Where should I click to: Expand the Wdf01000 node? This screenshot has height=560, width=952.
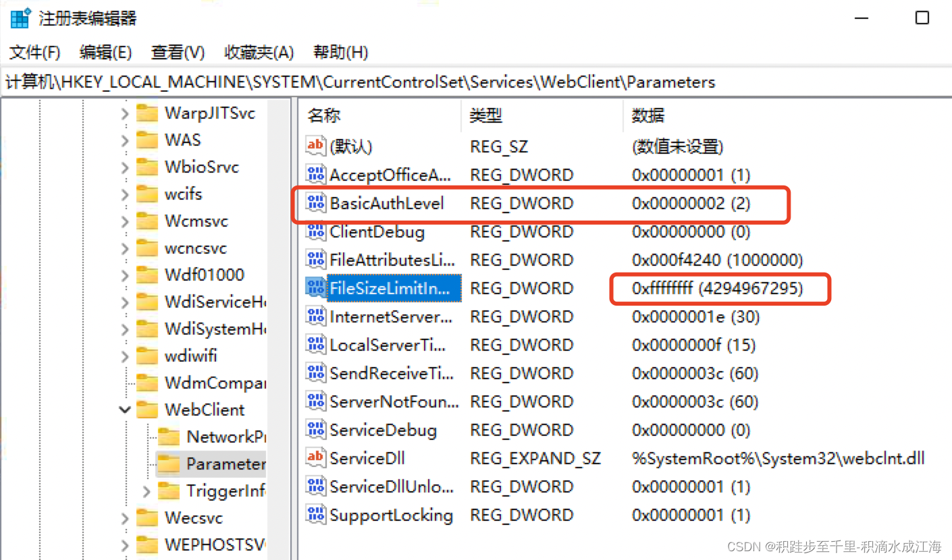125,275
